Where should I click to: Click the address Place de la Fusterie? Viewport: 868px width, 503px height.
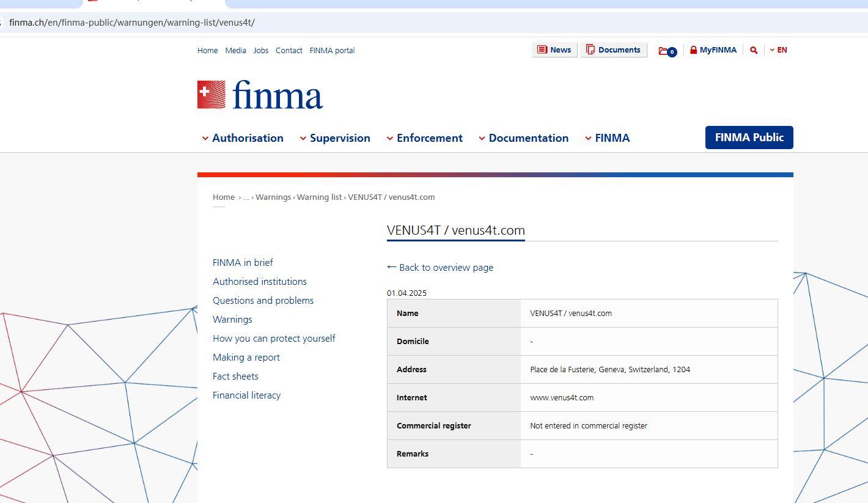pos(610,370)
